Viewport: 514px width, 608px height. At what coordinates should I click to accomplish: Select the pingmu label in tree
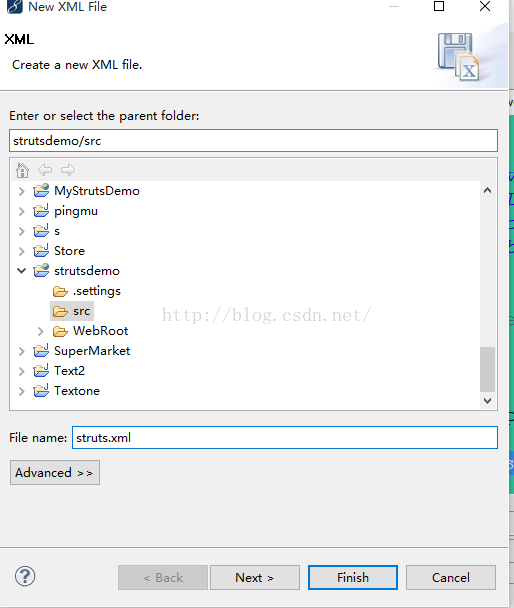pyautogui.click(x=76, y=211)
